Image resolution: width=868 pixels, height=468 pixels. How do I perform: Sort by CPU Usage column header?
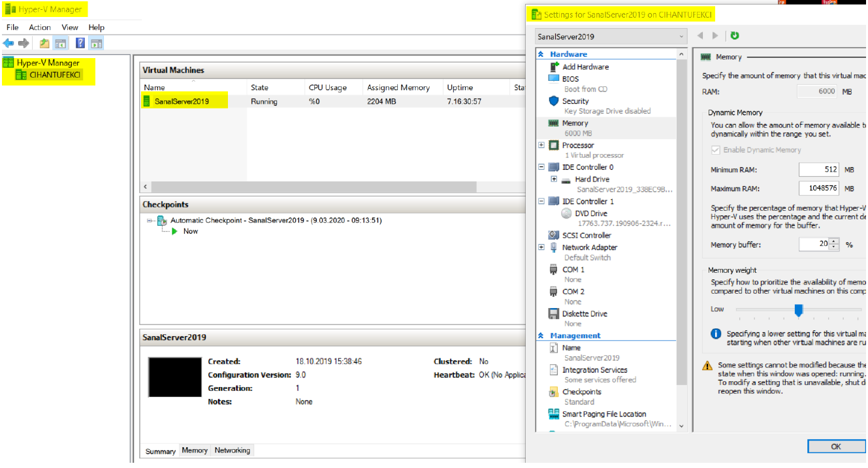334,87
